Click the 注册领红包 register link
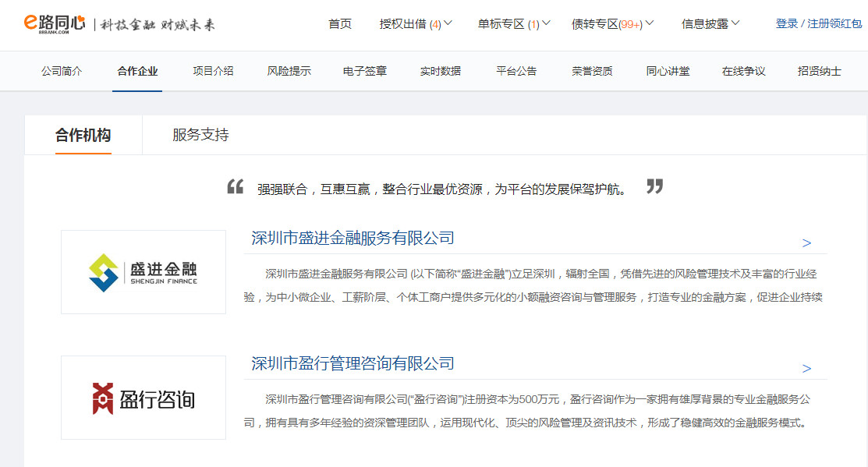868x467 pixels. (x=834, y=24)
